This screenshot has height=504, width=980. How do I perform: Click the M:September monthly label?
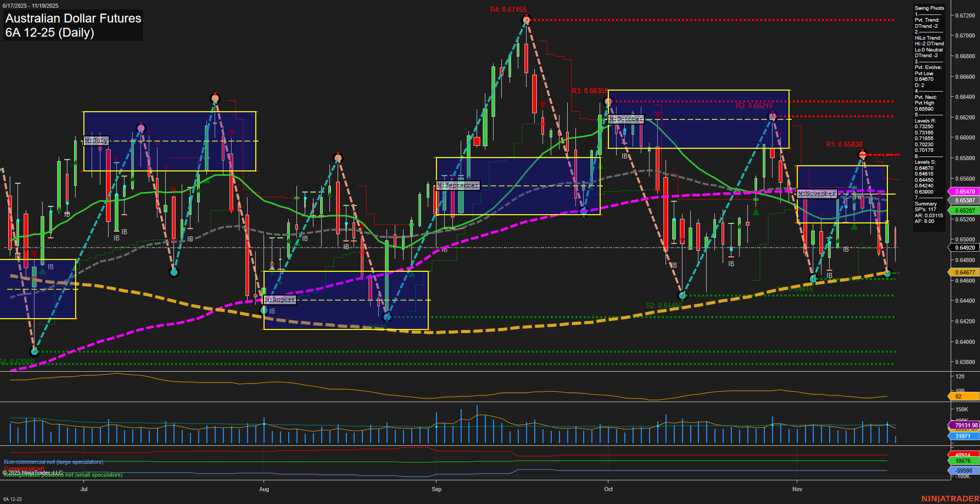pyautogui.click(x=458, y=185)
